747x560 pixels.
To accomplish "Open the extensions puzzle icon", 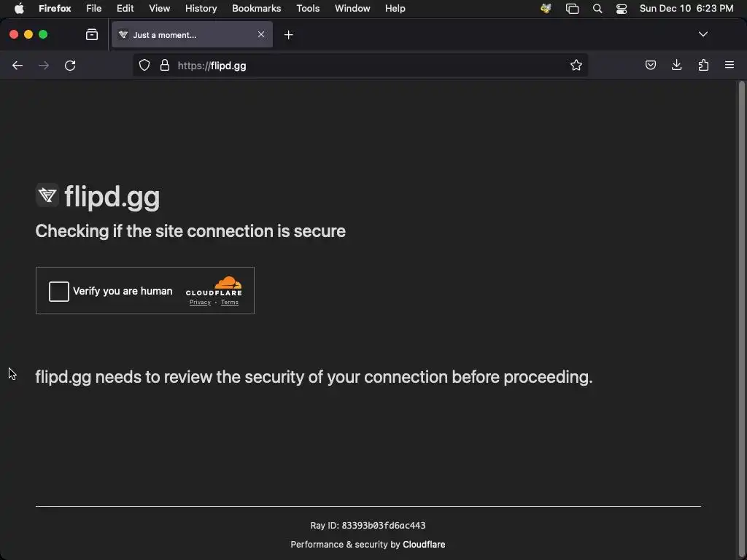I will (703, 65).
